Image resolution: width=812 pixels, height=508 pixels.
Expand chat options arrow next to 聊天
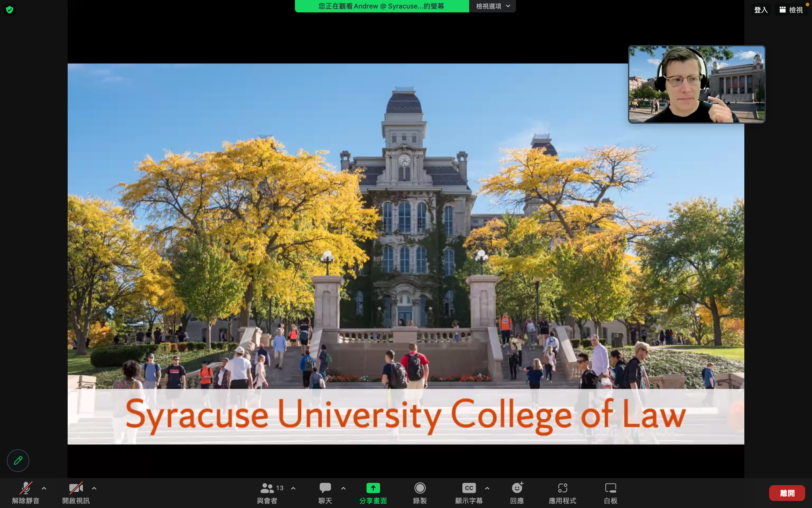(x=343, y=488)
